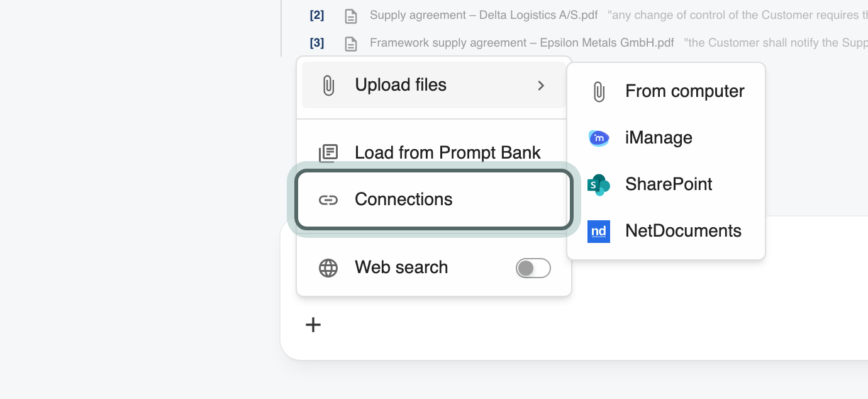Click the link icon beside Connections

[x=328, y=199]
